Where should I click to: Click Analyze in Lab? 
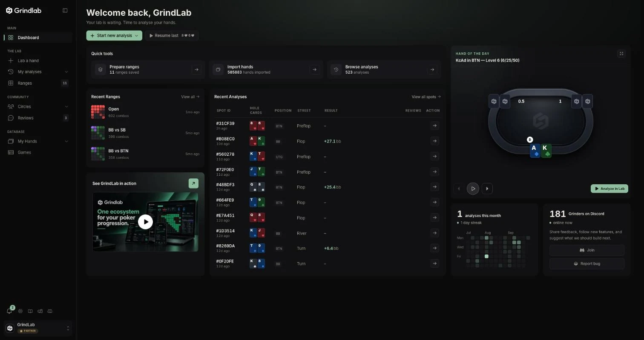coord(609,189)
